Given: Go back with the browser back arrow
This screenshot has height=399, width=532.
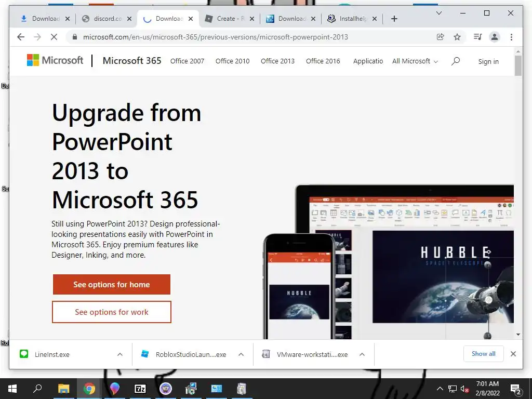Looking at the screenshot, I should click(21, 37).
